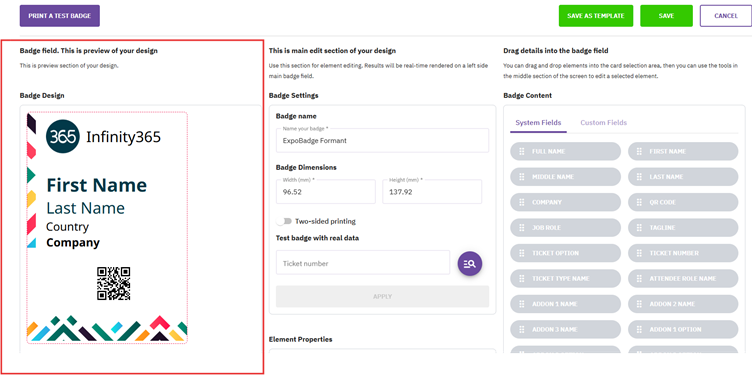Click the 'Badge Settings' heading
This screenshot has height=375, width=752.
[x=294, y=95]
